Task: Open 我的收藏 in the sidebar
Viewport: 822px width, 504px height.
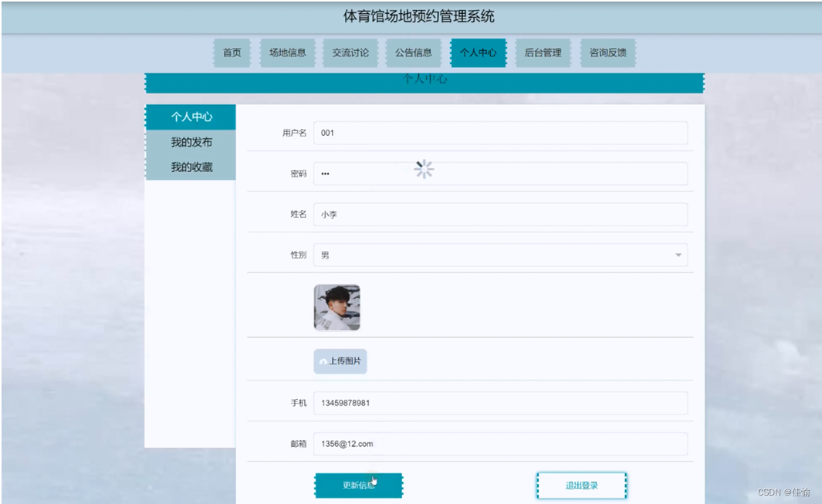Action: [191, 167]
